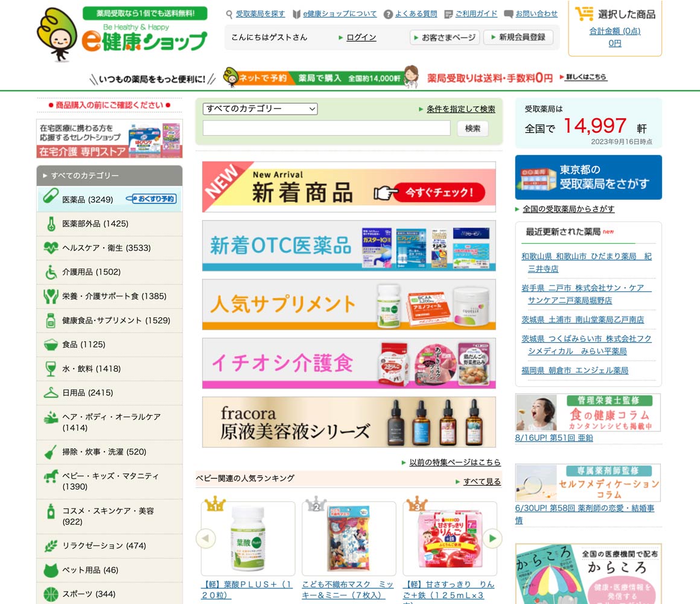
Task: Open the 葉酸PLUS+ product thumbnail
Action: tap(248, 539)
